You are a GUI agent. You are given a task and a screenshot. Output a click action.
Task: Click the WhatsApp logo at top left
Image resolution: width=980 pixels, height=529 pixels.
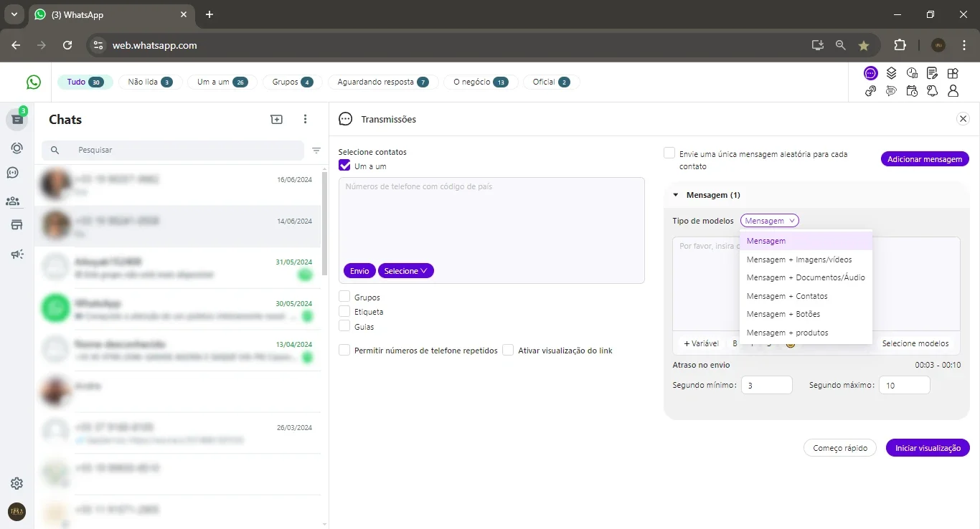pos(34,82)
